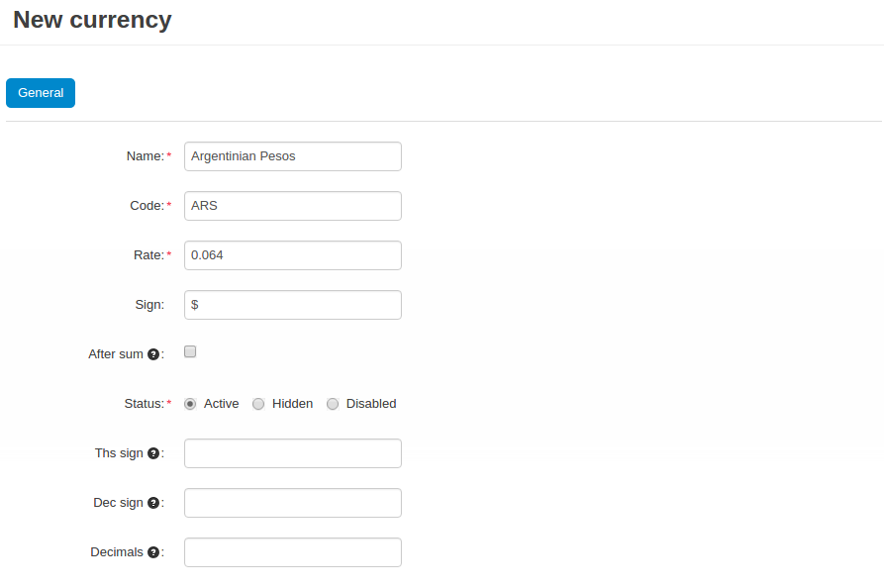Focus the empty Ths sign input
Image resolution: width=884 pixels, height=588 pixels.
293,453
